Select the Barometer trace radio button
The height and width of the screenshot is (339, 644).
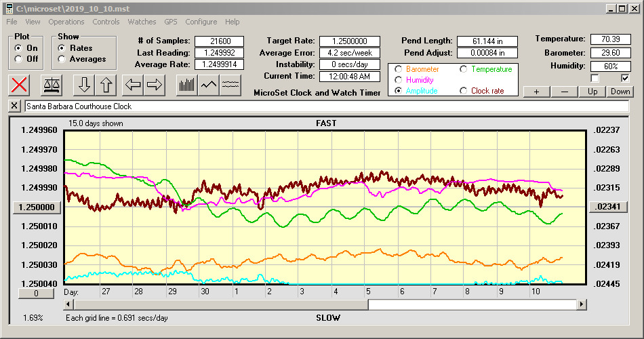point(398,69)
